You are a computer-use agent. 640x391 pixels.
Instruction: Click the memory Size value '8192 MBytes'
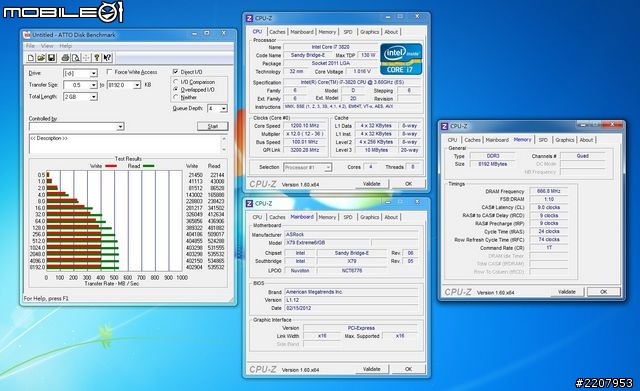coord(493,164)
